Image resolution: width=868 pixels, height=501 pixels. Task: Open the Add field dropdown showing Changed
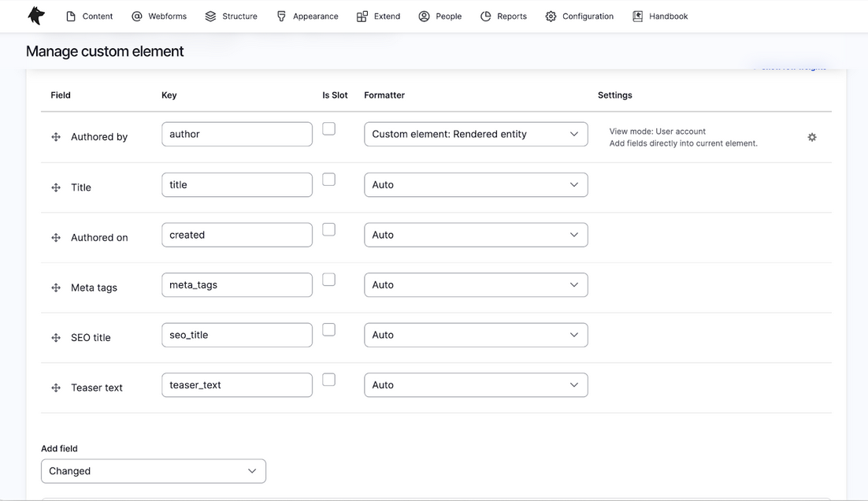153,470
